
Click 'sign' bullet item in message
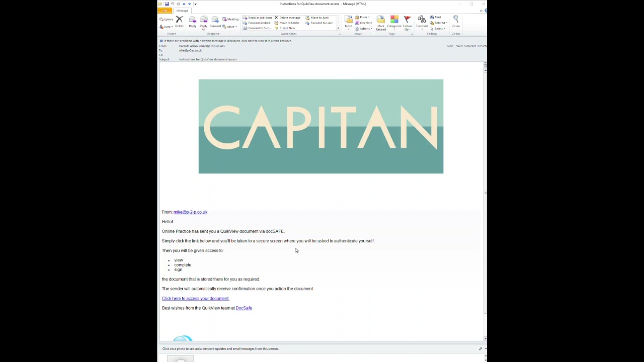178,270
